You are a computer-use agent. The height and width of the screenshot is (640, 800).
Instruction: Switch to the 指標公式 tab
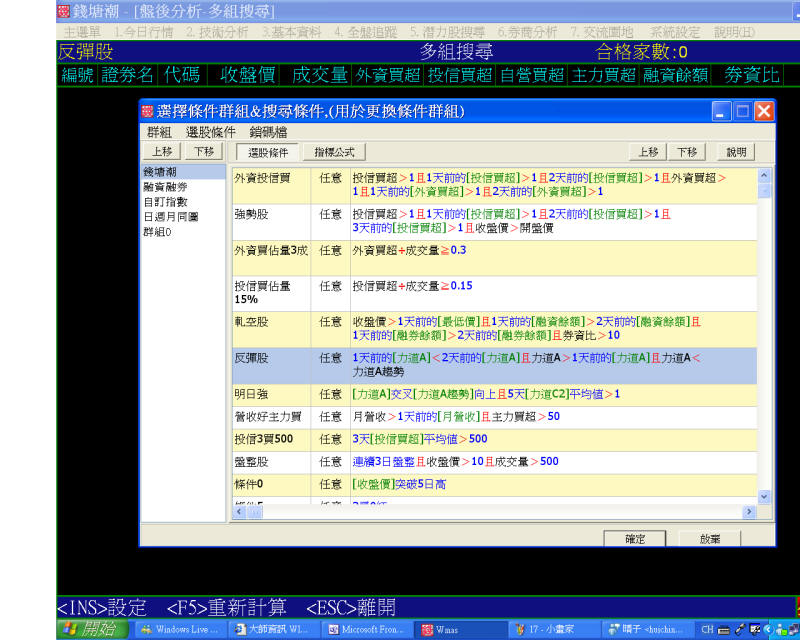(334, 152)
